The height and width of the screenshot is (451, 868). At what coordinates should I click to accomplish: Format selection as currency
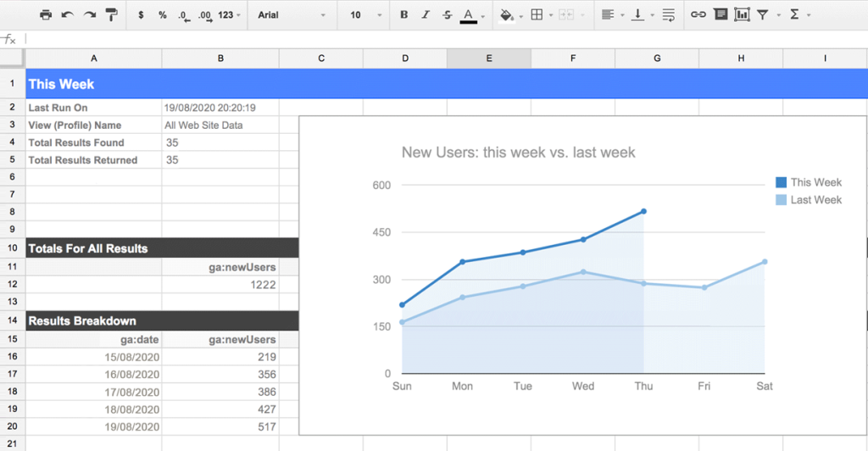pyautogui.click(x=140, y=15)
